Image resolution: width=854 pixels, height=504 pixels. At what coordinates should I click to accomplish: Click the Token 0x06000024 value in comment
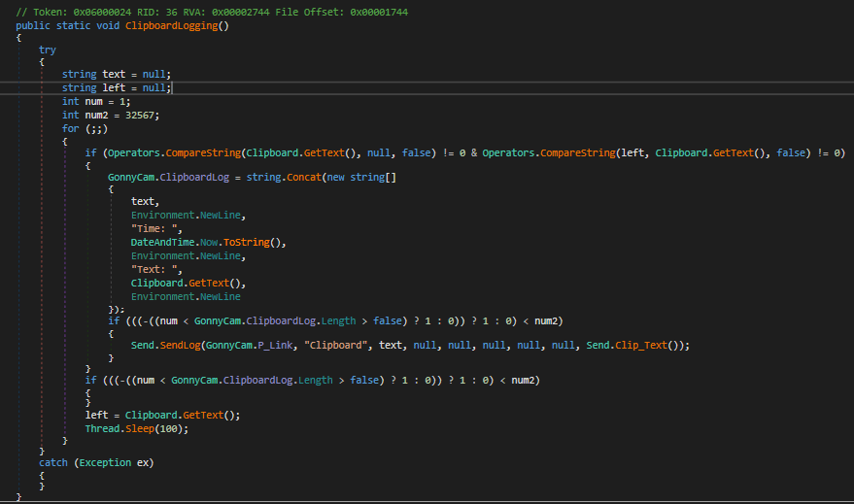[x=102, y=12]
